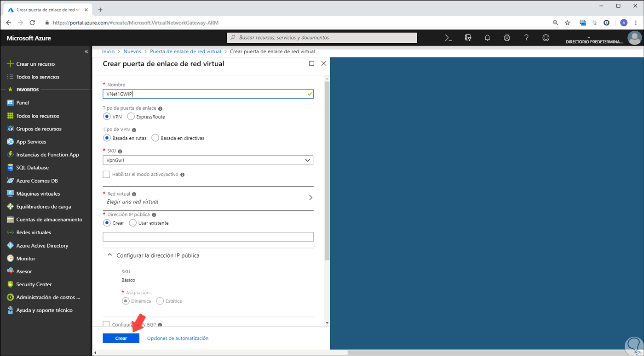Screen dimensions: 644x356
Task: Reload the Azure portal page
Action: coord(32,23)
